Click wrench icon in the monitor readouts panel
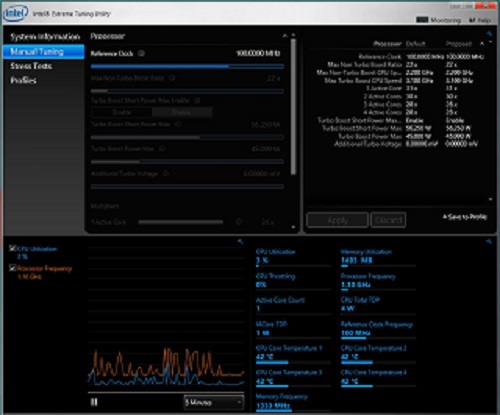This screenshot has height=415, width=500. (489, 241)
